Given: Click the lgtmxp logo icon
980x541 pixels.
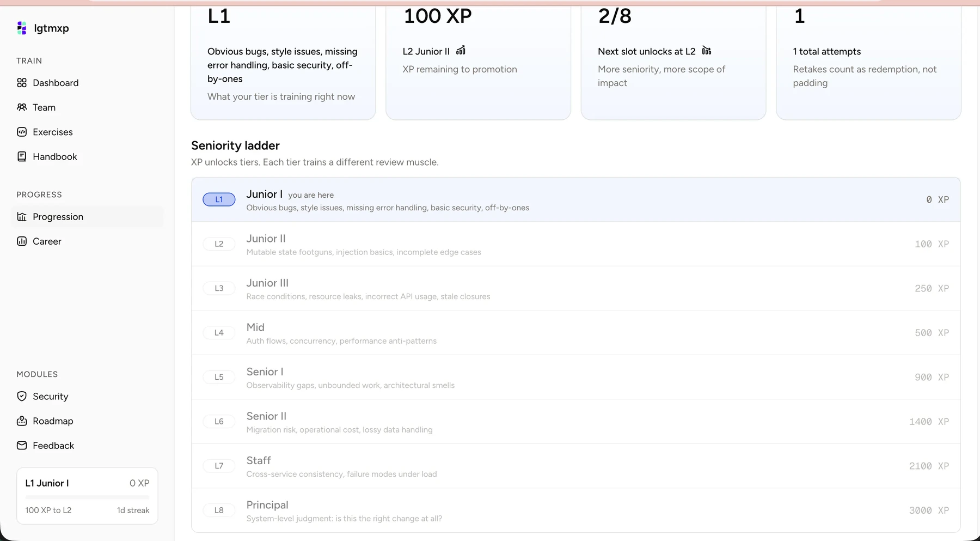Looking at the screenshot, I should 22,28.
